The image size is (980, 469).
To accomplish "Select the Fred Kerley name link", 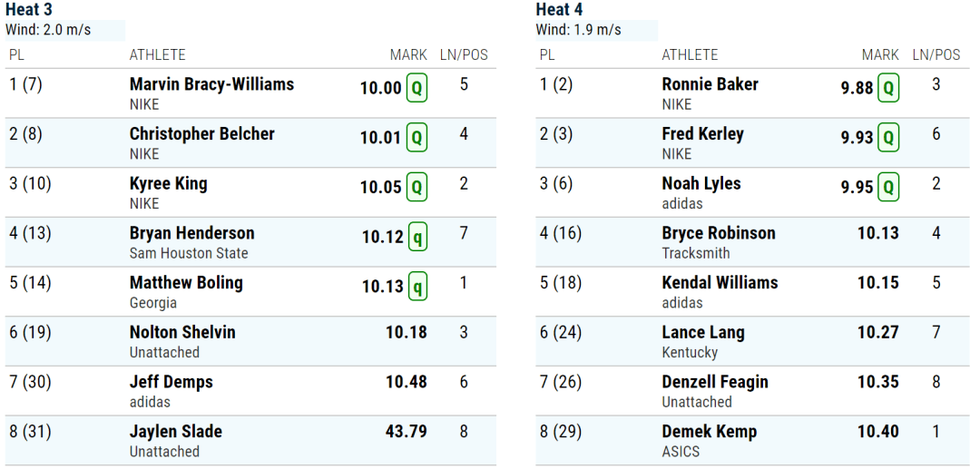I will (702, 133).
